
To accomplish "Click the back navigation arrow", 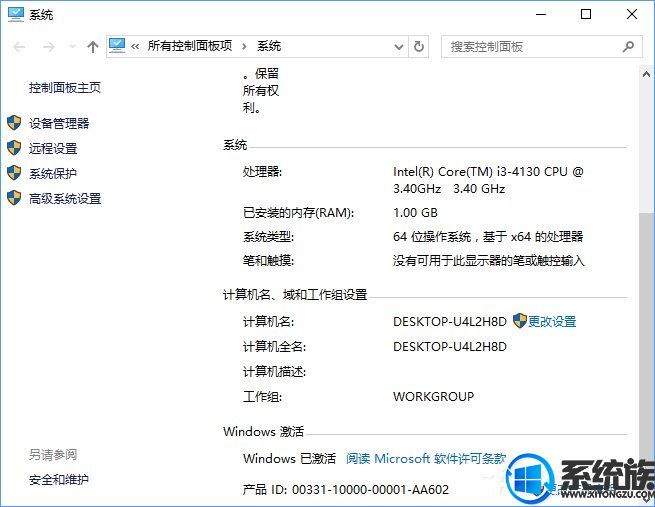I will pos(20,46).
